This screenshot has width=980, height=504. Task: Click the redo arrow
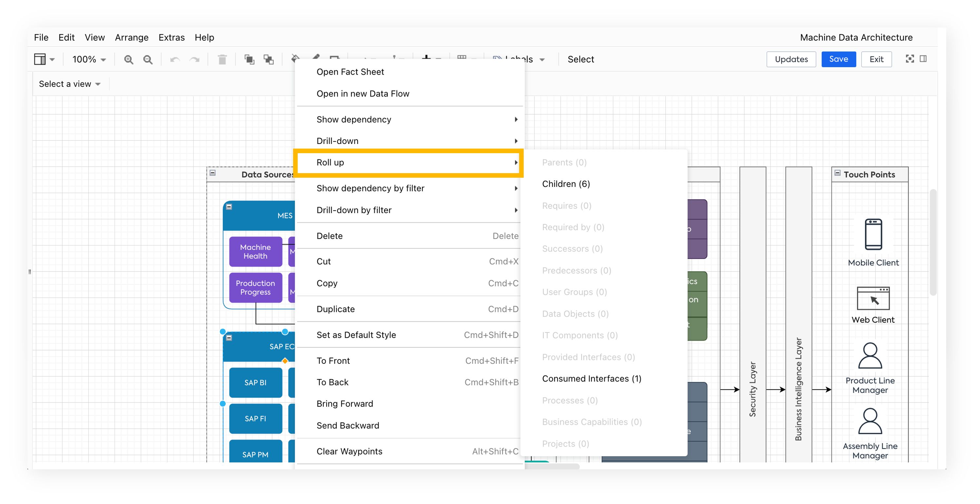coord(195,60)
